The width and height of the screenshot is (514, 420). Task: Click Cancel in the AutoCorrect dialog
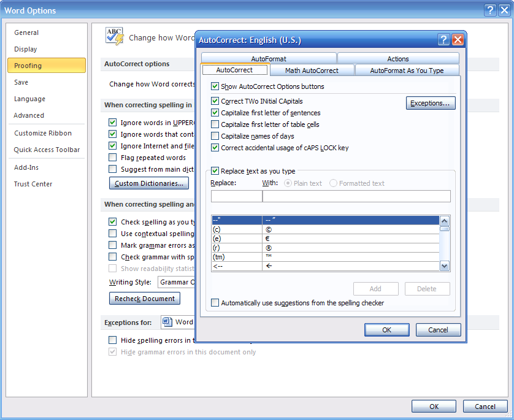(x=439, y=330)
